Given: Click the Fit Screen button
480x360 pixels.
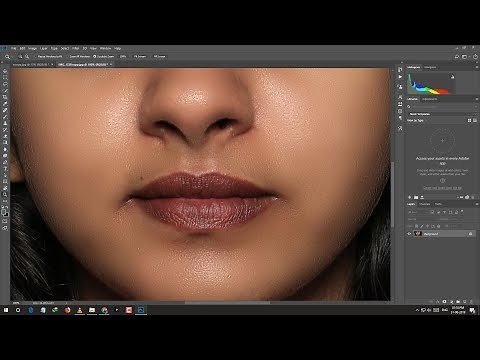Looking at the screenshot, I should click(x=139, y=57).
